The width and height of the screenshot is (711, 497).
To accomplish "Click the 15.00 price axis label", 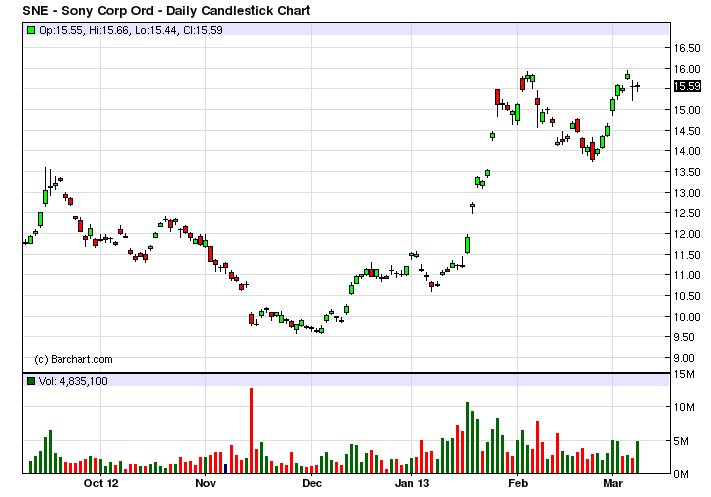I will (687, 110).
